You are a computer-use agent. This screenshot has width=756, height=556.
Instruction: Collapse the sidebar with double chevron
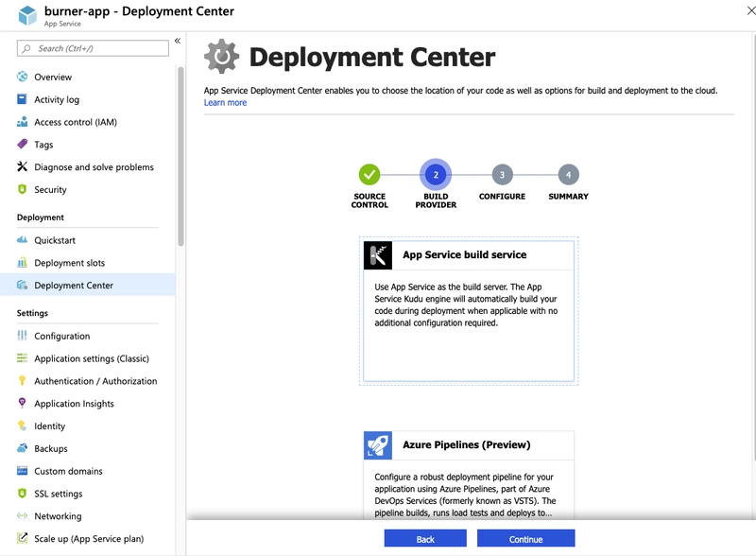[x=178, y=41]
